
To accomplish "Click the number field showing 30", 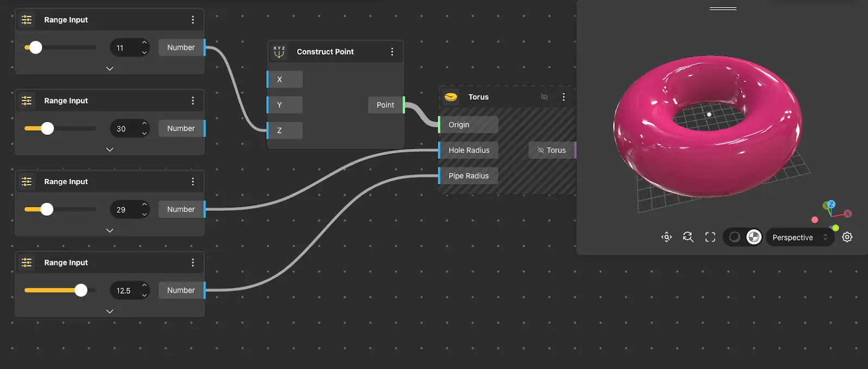I will (x=124, y=129).
